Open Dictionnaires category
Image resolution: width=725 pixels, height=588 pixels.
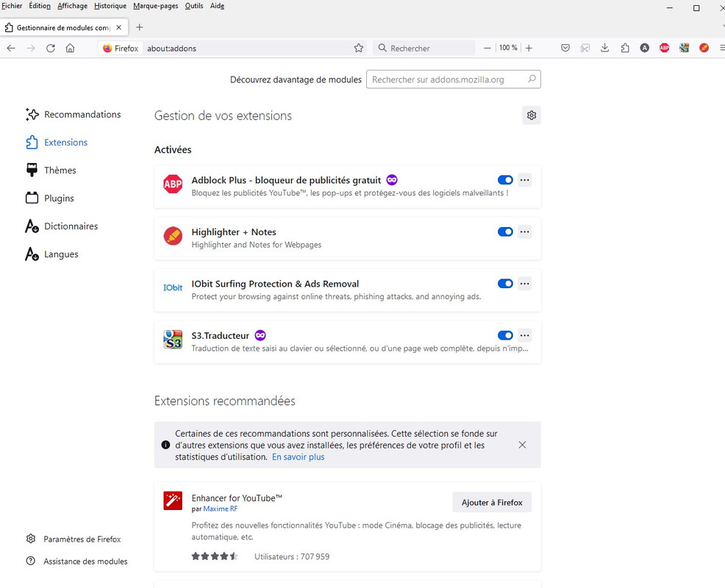(62, 226)
